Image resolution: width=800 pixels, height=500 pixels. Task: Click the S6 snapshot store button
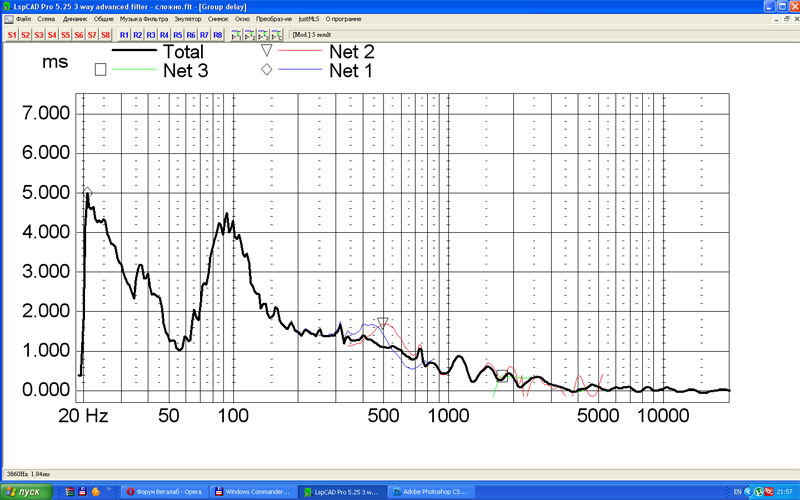point(79,35)
